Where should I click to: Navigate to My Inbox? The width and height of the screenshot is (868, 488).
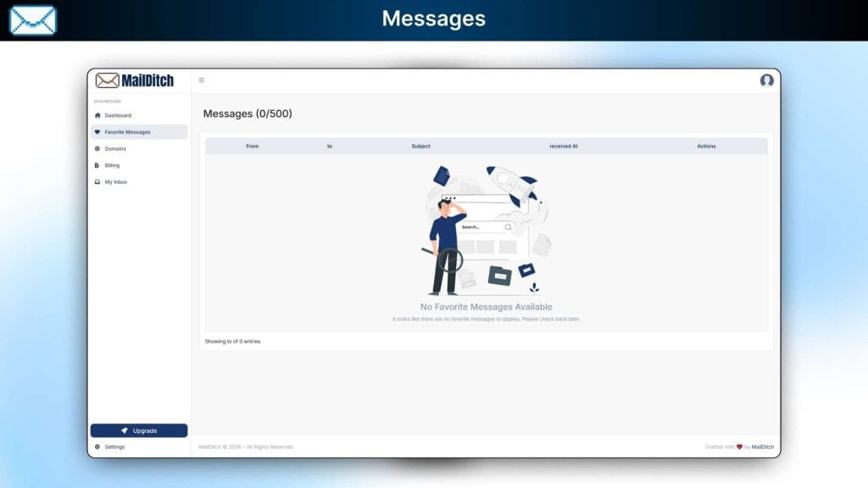[x=116, y=182]
